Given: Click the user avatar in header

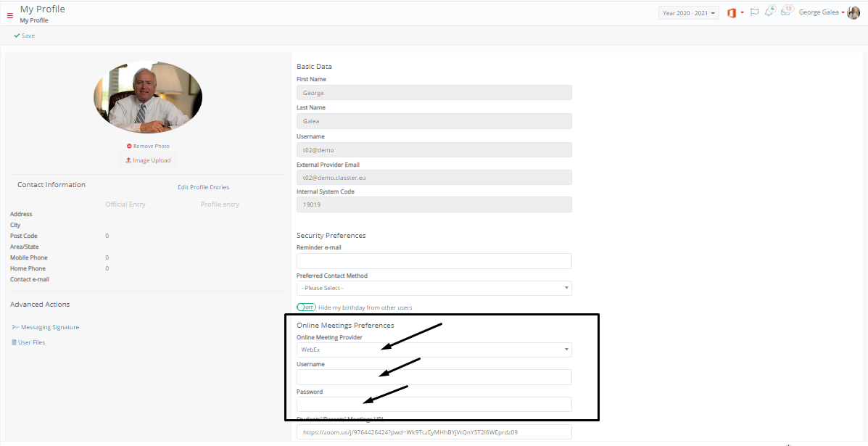Looking at the screenshot, I should [x=853, y=12].
